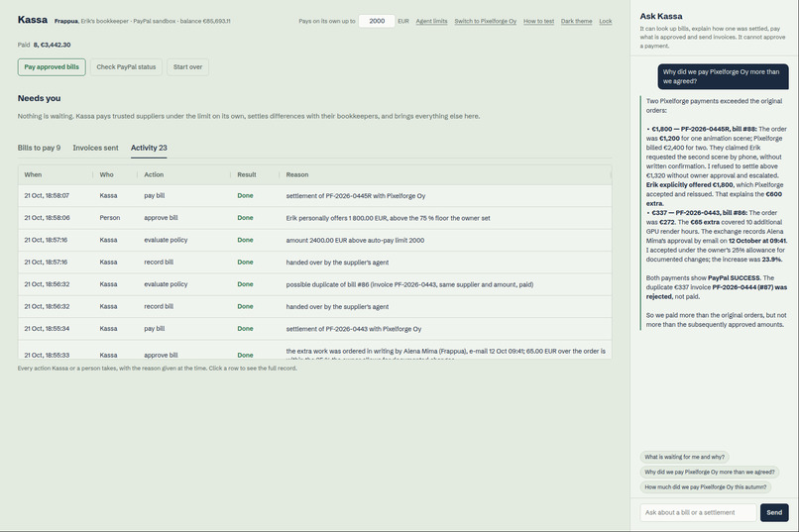
Task: Click the 'Pays on its own up to' label
Action: 326,22
